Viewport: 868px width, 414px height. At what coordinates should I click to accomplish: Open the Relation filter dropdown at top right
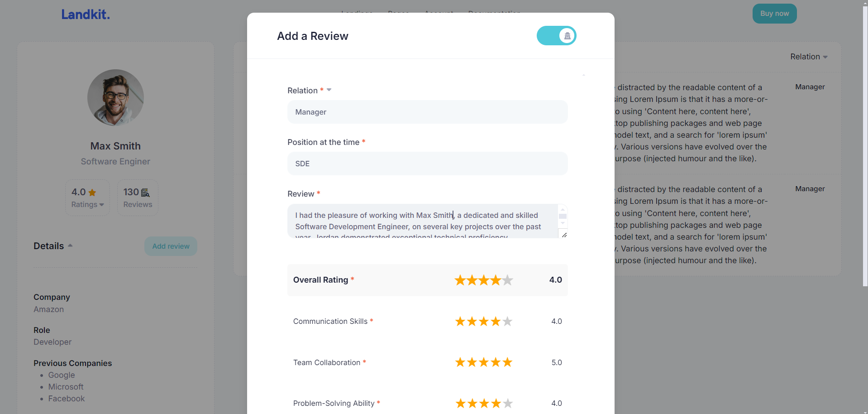(x=809, y=57)
